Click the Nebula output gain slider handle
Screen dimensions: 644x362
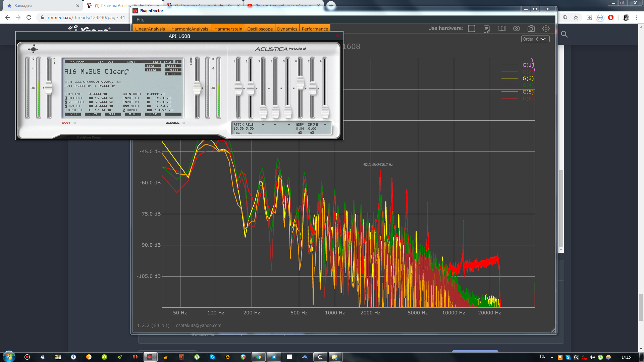point(197,88)
